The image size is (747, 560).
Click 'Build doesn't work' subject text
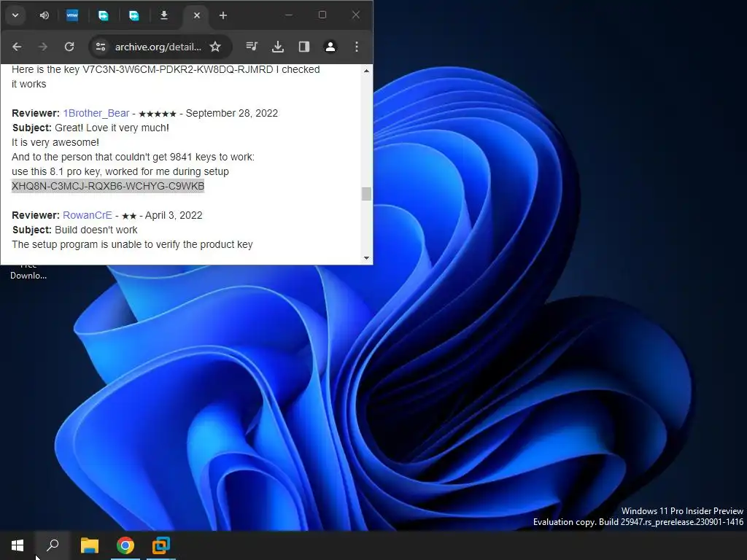96,230
